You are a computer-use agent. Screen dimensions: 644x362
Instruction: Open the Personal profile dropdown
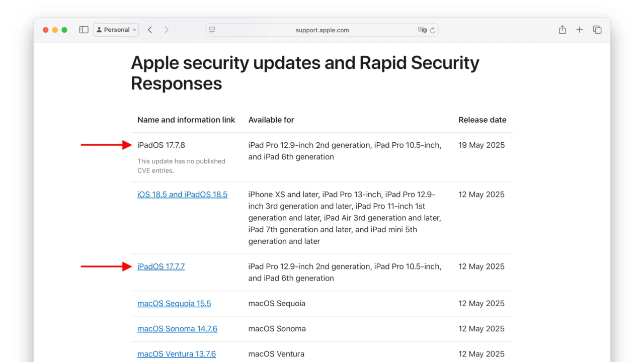pos(116,30)
